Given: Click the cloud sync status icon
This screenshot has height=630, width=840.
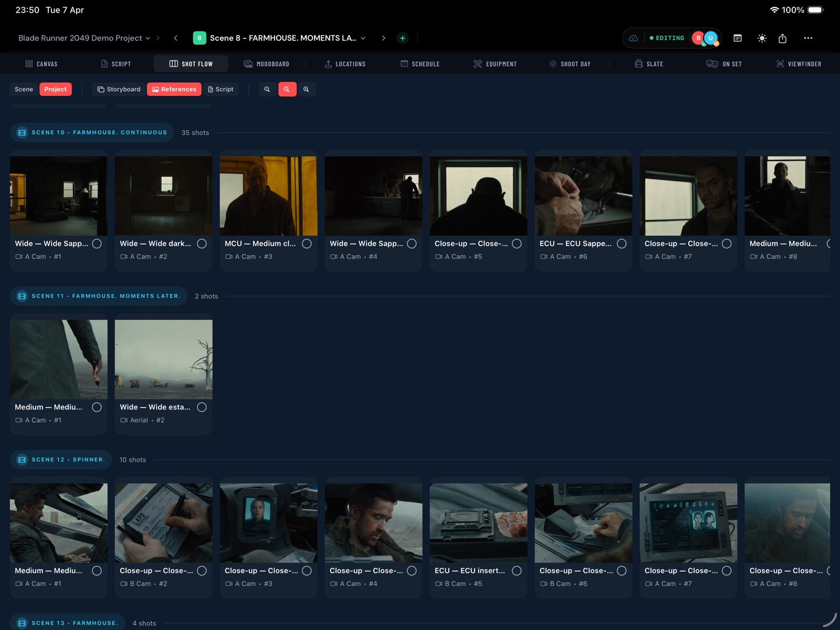Looking at the screenshot, I should pos(633,38).
